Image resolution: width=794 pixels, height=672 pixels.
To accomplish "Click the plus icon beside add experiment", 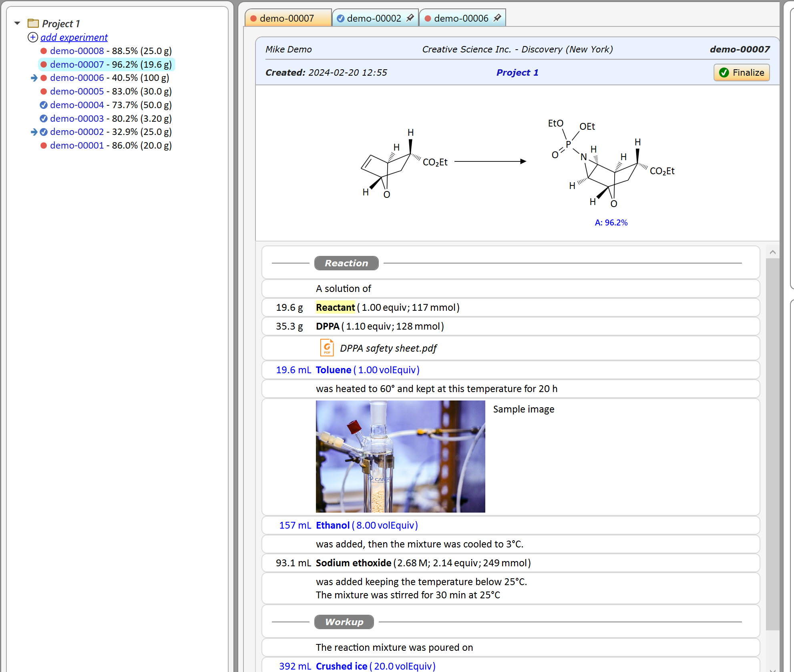I will [33, 37].
